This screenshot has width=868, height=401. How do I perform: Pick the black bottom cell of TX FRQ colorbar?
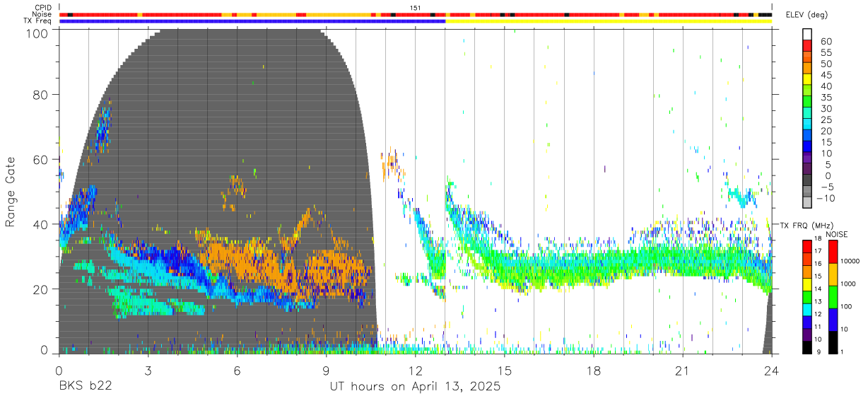click(x=807, y=347)
